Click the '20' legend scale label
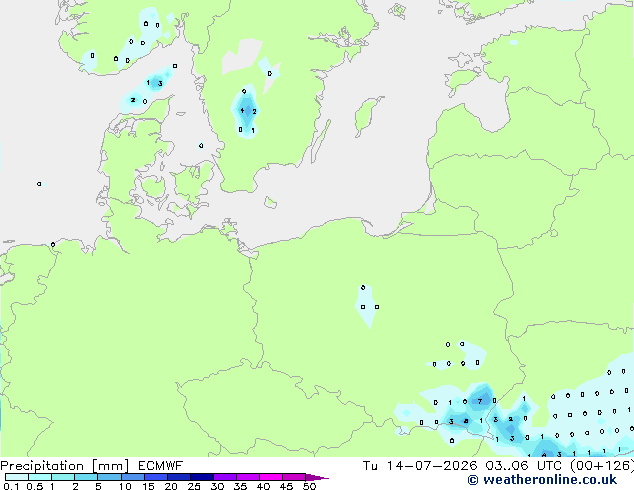 (x=171, y=486)
